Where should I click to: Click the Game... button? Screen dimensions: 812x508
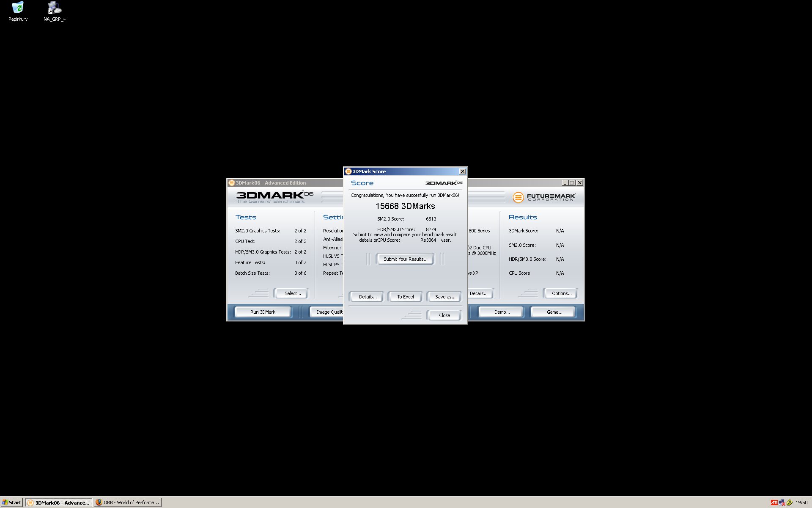tap(554, 312)
